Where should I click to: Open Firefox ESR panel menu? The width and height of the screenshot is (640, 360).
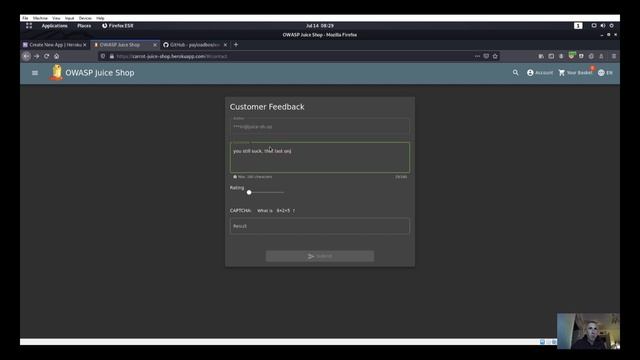tap(118, 26)
